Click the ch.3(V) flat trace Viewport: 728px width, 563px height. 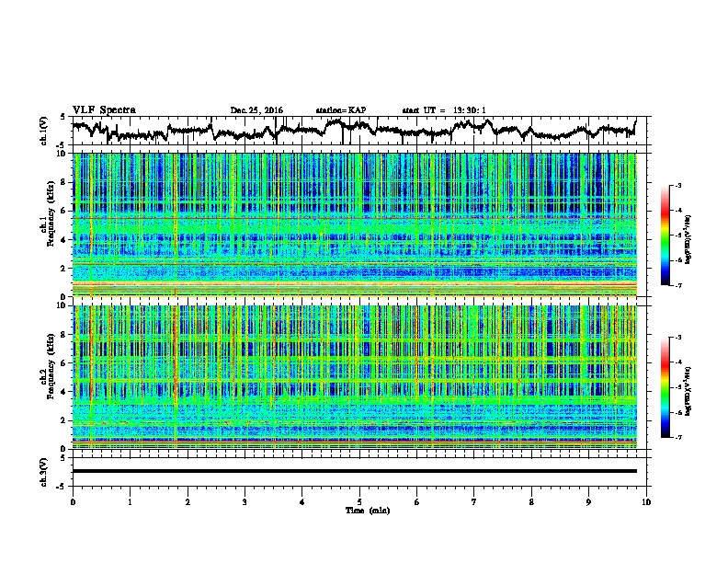(354, 471)
